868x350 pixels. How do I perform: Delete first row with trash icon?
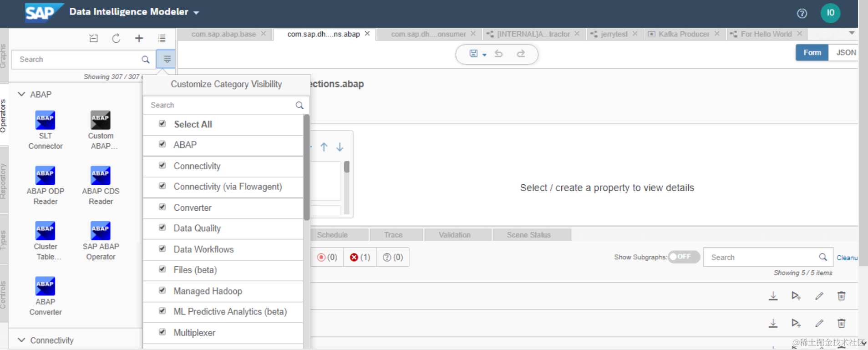tap(842, 296)
